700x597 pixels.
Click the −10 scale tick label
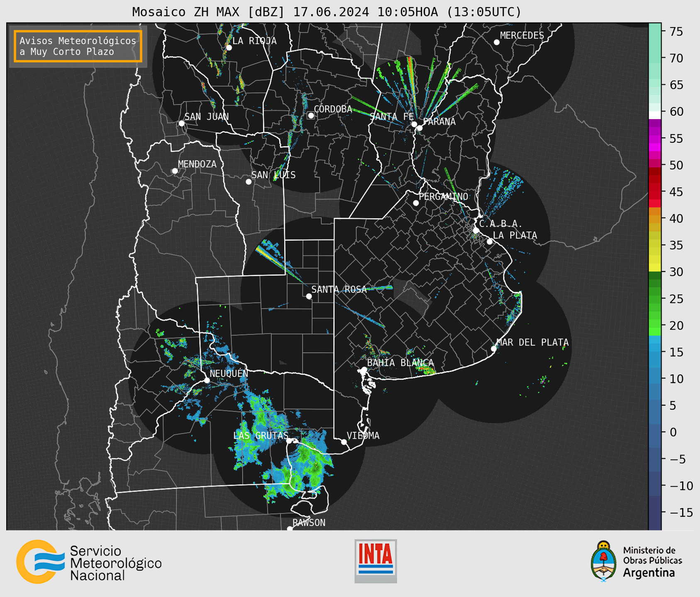click(x=681, y=486)
